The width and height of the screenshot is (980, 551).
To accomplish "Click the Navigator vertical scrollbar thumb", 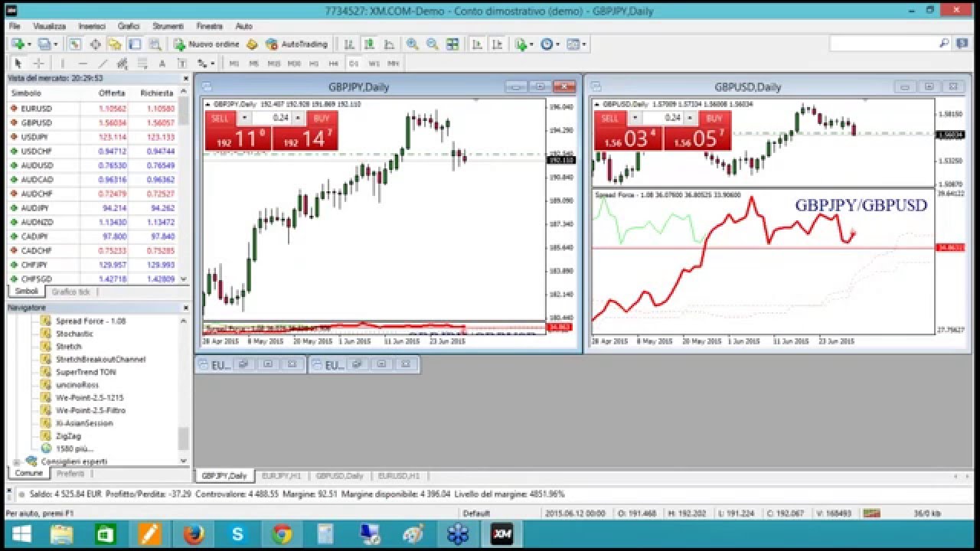I will [184, 439].
